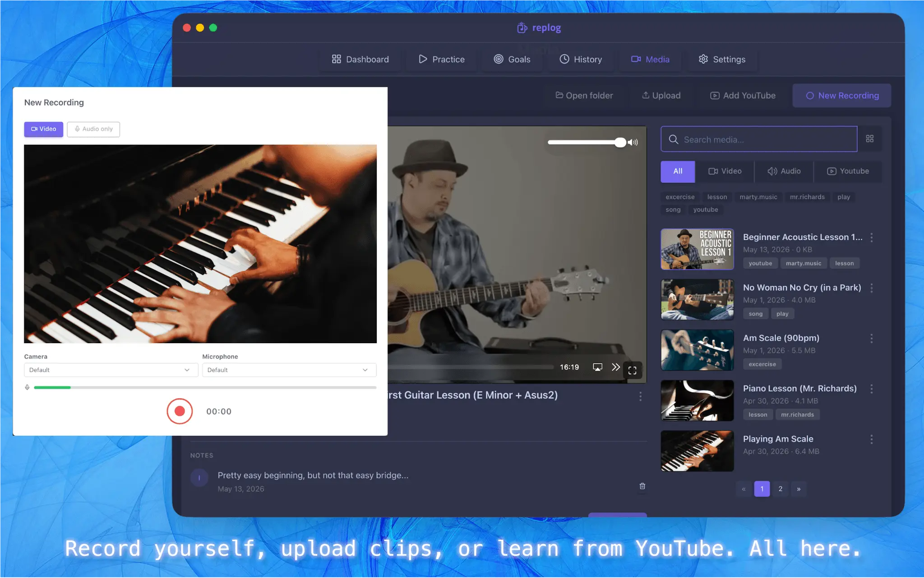Open the Microphone dropdown
Screen dimensions: 924x578
(289, 370)
